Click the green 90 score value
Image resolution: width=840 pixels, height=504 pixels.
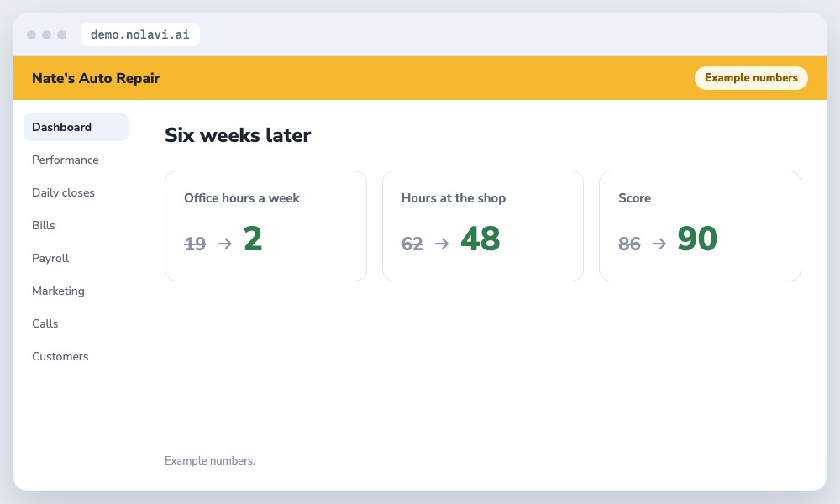coord(697,239)
